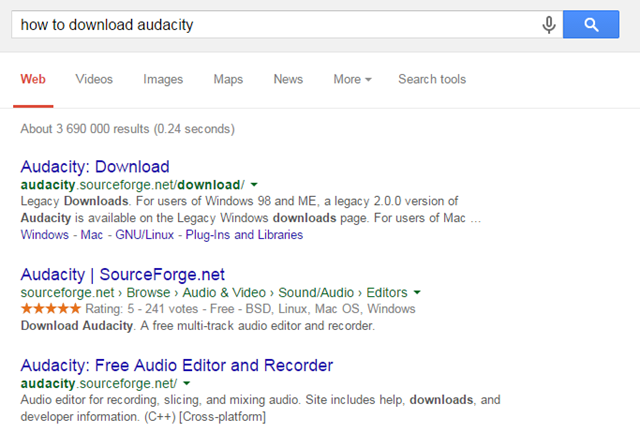Switch to the Images tab
This screenshot has width=640, height=433.
coord(163,79)
